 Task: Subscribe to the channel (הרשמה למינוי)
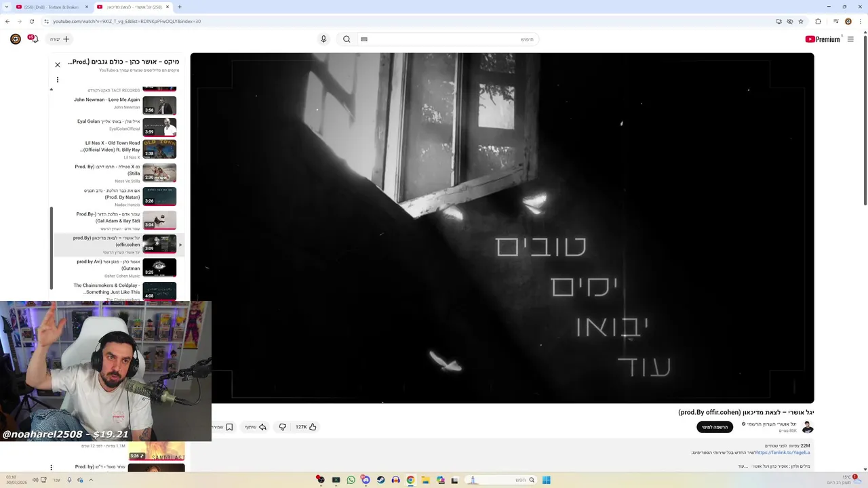click(715, 427)
